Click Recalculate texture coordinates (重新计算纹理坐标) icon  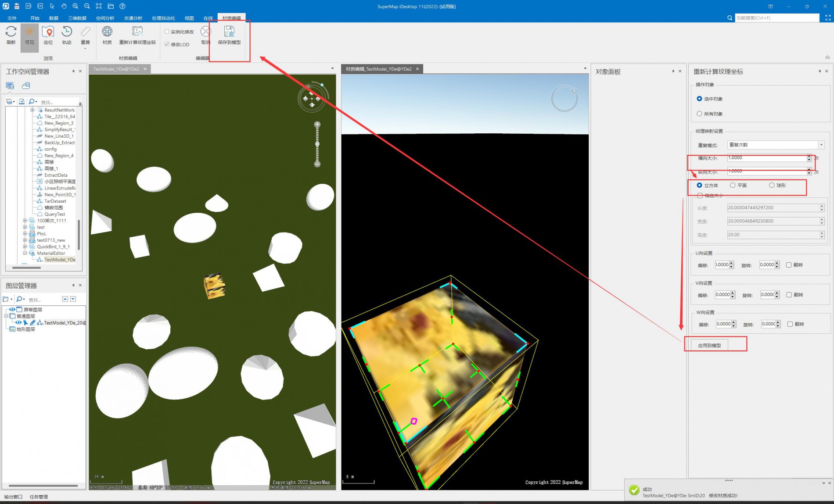point(137,32)
